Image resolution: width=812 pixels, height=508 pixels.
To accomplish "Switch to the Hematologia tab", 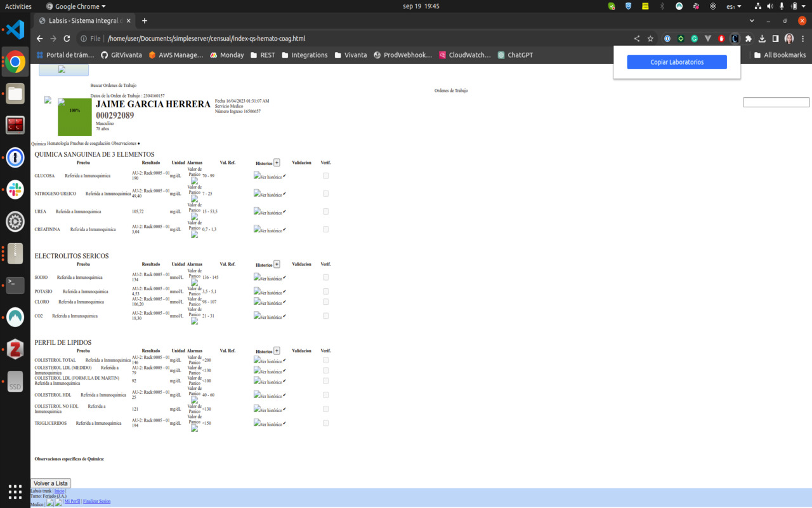I will pos(58,143).
